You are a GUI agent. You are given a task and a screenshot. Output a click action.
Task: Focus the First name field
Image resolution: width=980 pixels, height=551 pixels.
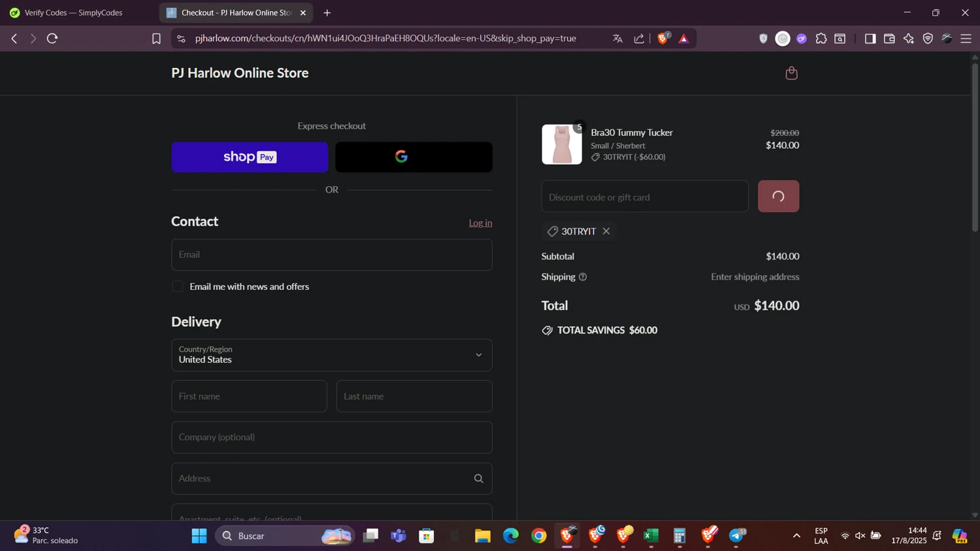(249, 396)
